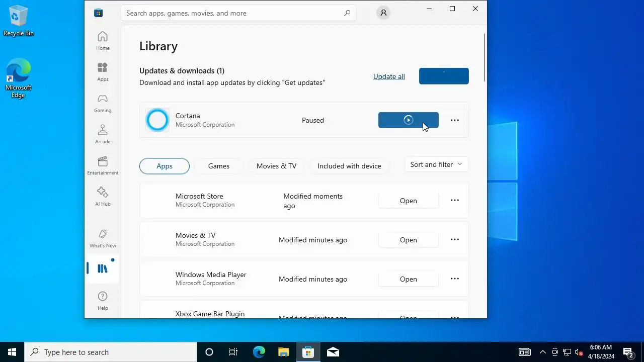Click the Xbox Game Bar Plugin title

point(210,314)
